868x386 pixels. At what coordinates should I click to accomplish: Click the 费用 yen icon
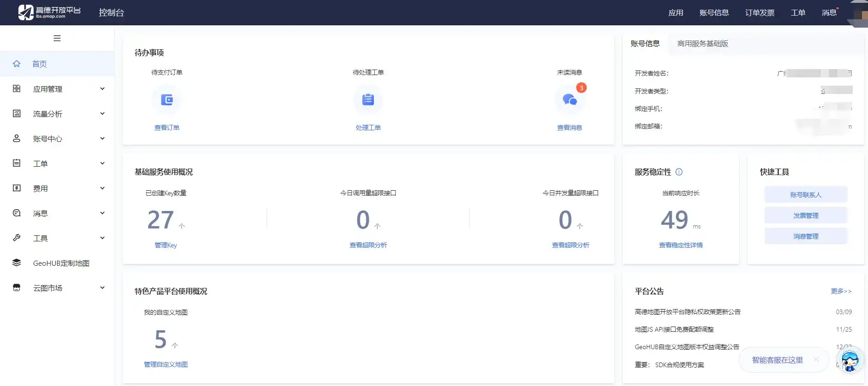pos(17,188)
